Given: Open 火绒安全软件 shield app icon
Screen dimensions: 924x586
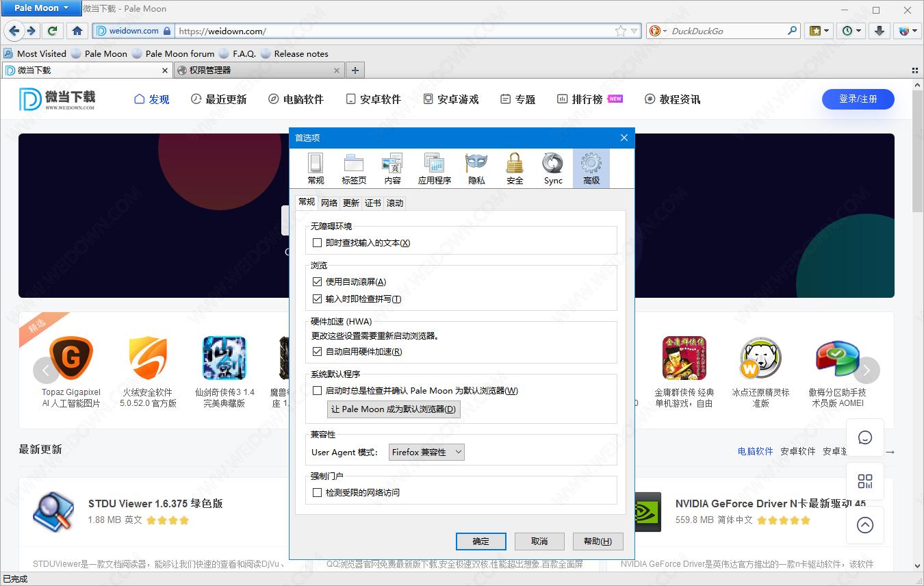Looking at the screenshot, I should pos(148,358).
